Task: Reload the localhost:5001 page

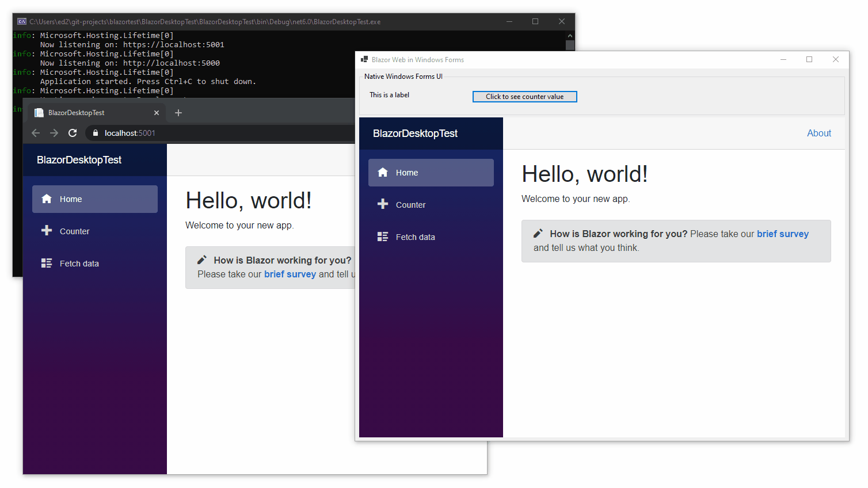Action: (73, 133)
